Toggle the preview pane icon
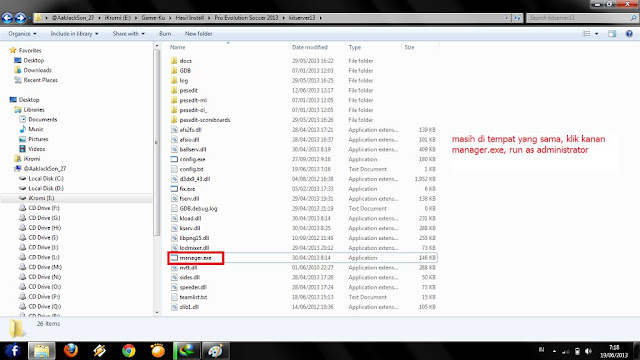 [x=612, y=33]
